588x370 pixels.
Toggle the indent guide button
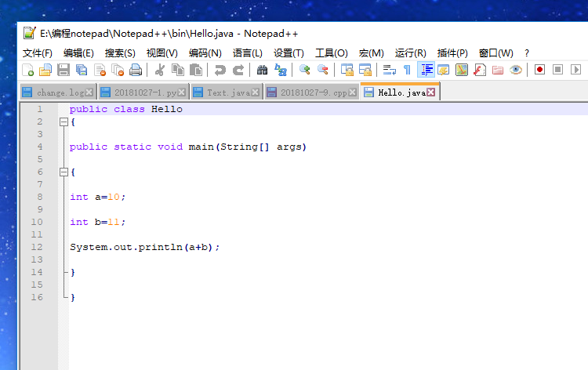click(x=426, y=70)
